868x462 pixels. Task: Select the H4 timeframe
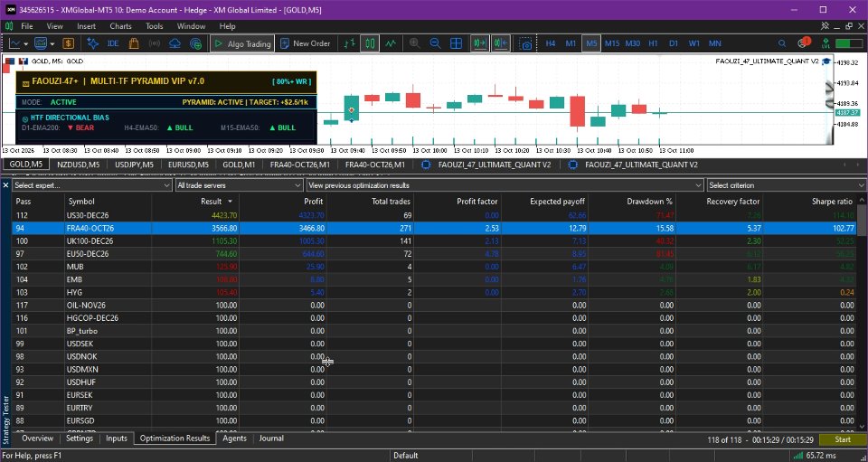[x=551, y=43]
